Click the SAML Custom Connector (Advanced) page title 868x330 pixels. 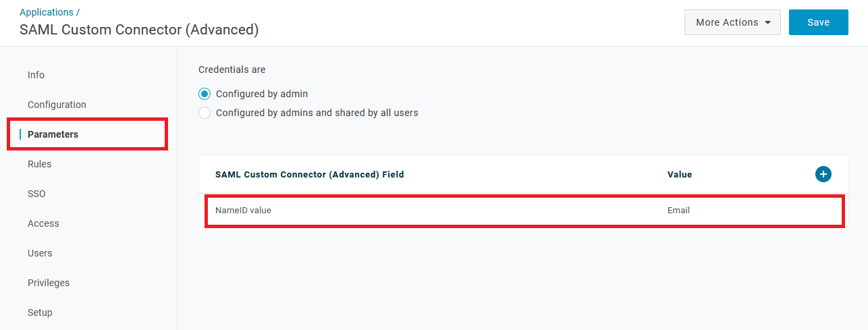click(x=139, y=30)
